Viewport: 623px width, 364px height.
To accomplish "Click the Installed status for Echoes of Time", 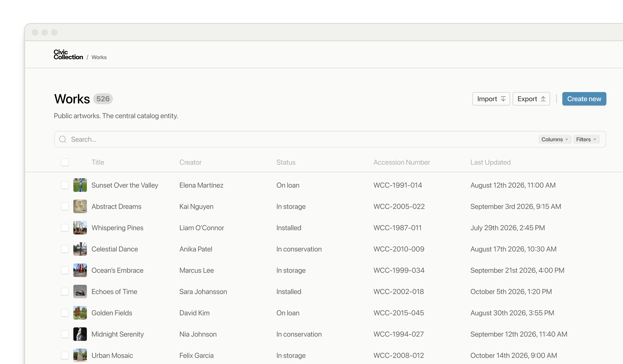I will coord(289,291).
